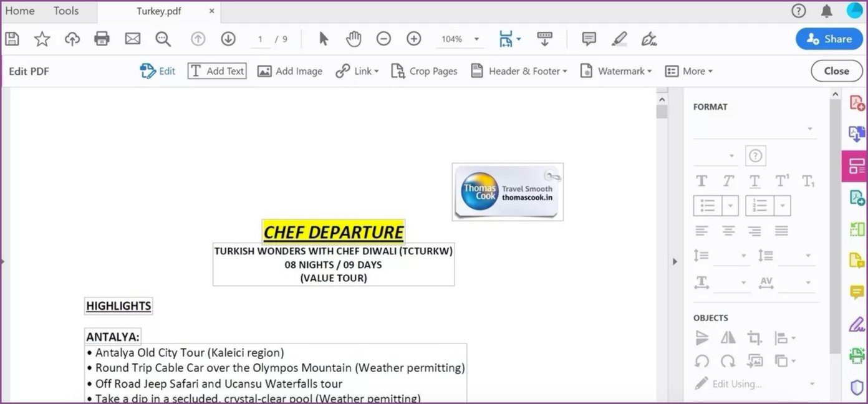Close the Turkey.pdf tab

tap(212, 11)
